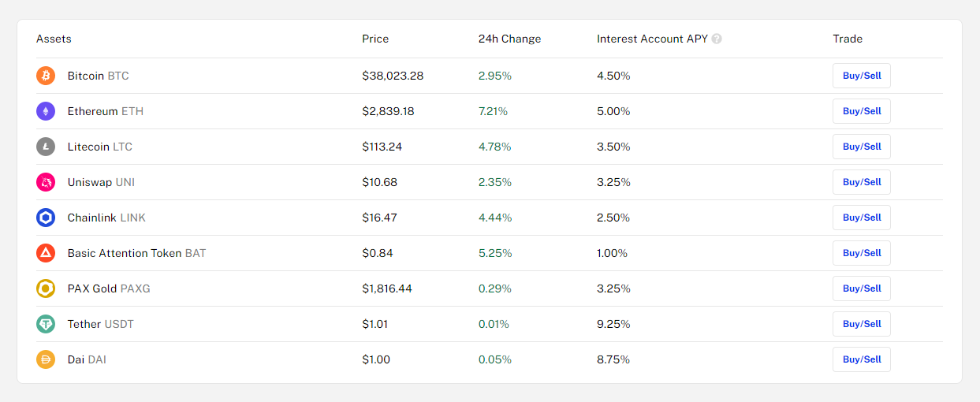
Task: Click the Uniswap pink unicorn icon
Action: (46, 182)
